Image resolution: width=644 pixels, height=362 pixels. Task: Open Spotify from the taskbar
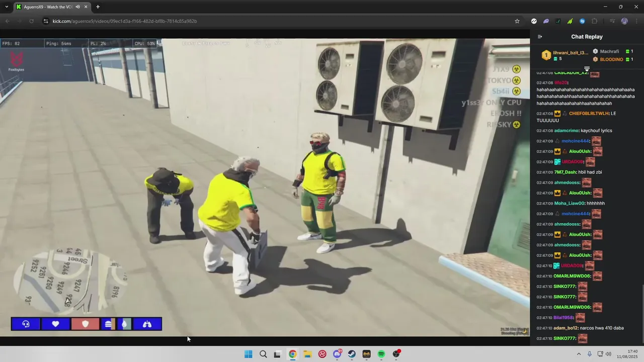381,354
